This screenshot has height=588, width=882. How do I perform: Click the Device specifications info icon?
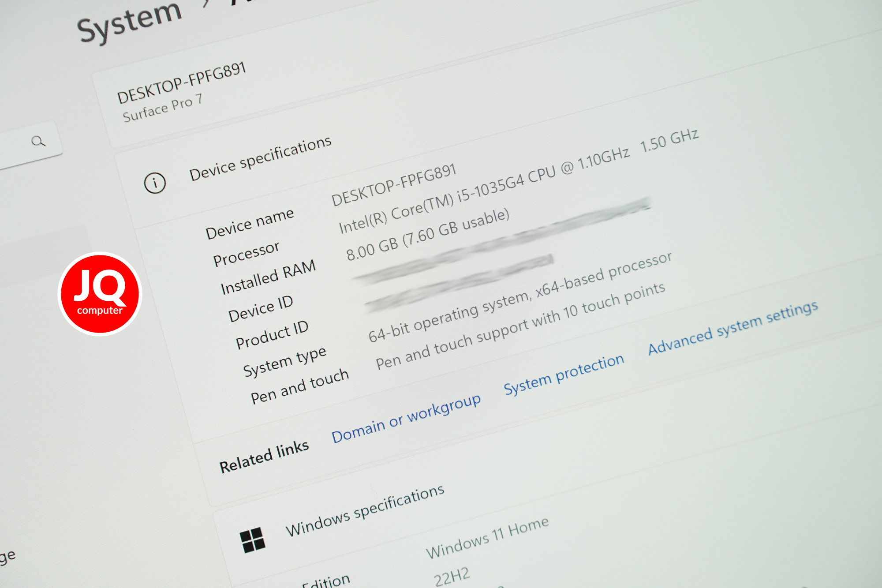155,183
